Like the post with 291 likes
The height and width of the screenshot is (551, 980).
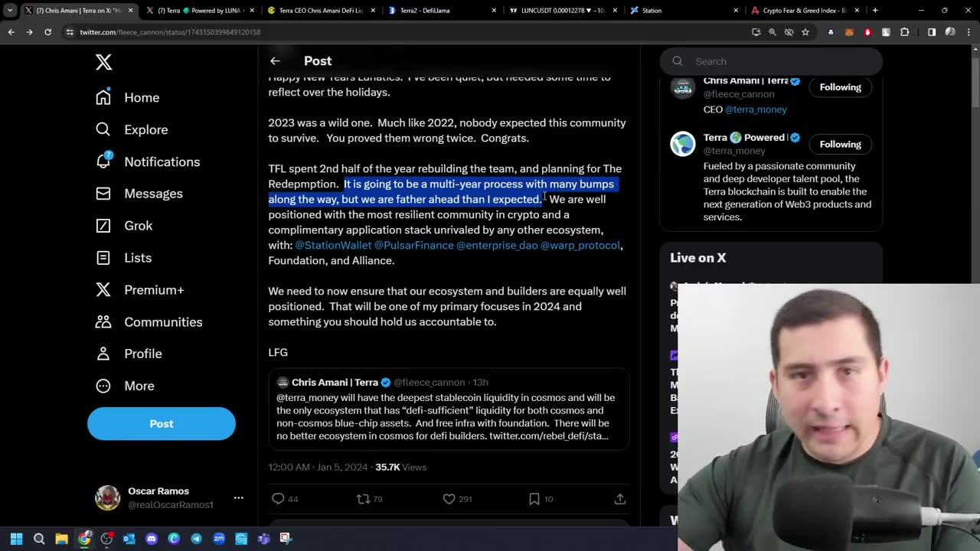pyautogui.click(x=449, y=499)
